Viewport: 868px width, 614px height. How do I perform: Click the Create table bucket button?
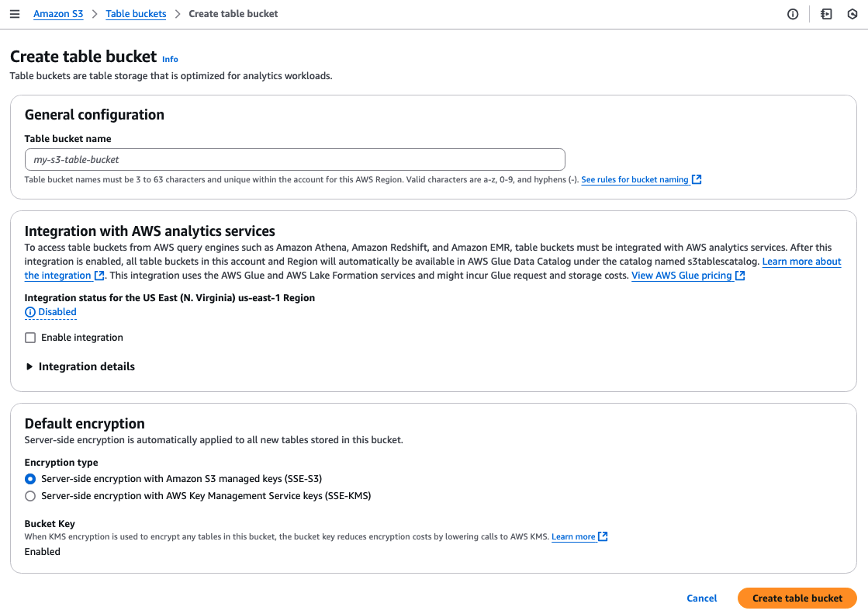[x=797, y=598]
